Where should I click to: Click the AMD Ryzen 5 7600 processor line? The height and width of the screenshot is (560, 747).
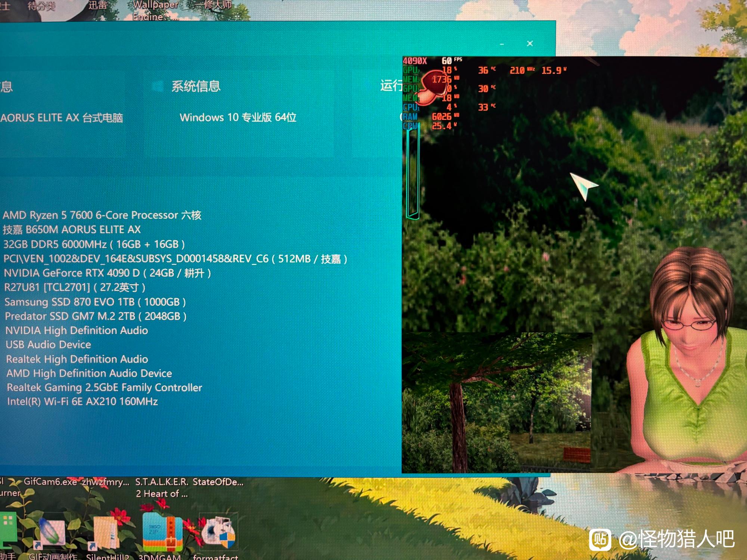tap(102, 215)
